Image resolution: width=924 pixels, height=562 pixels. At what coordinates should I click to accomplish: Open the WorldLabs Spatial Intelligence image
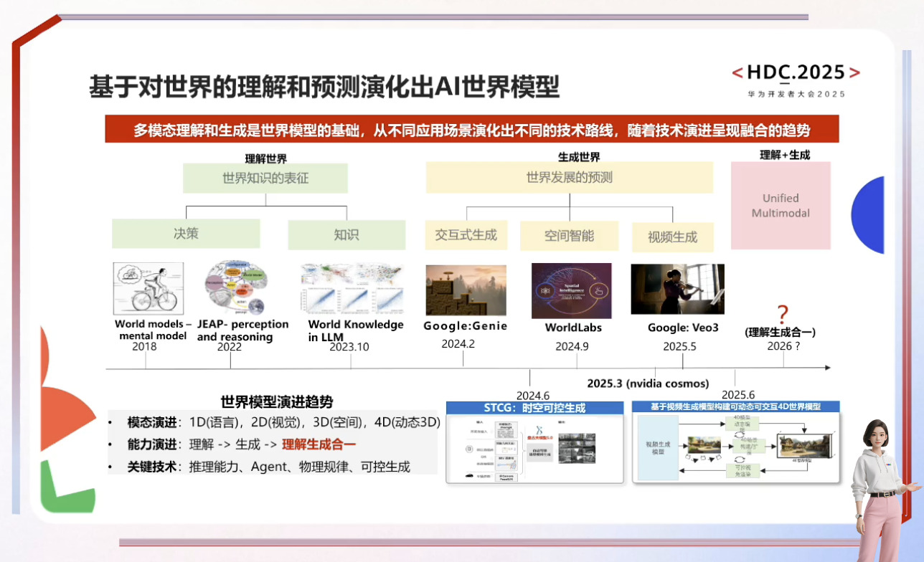[x=571, y=290]
